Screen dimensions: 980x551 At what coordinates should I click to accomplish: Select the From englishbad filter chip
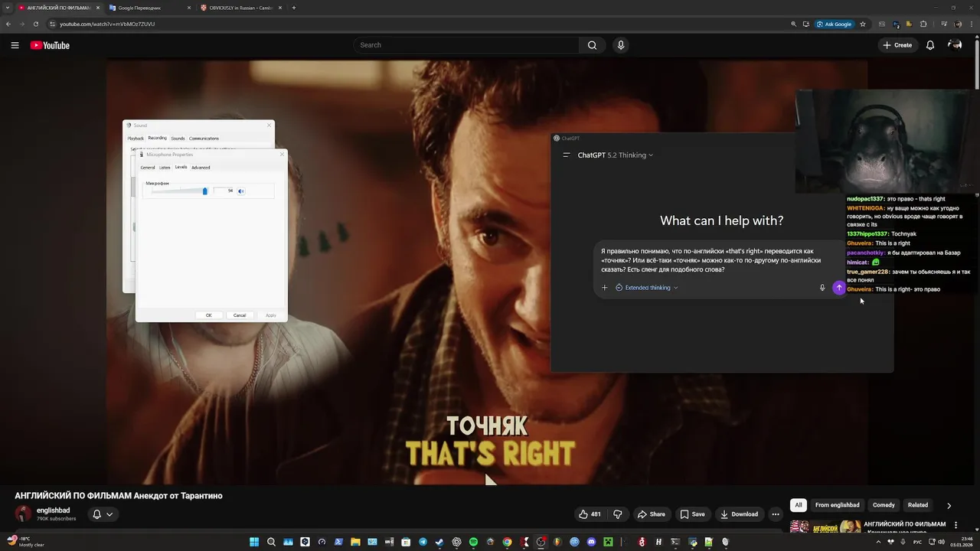click(x=838, y=505)
